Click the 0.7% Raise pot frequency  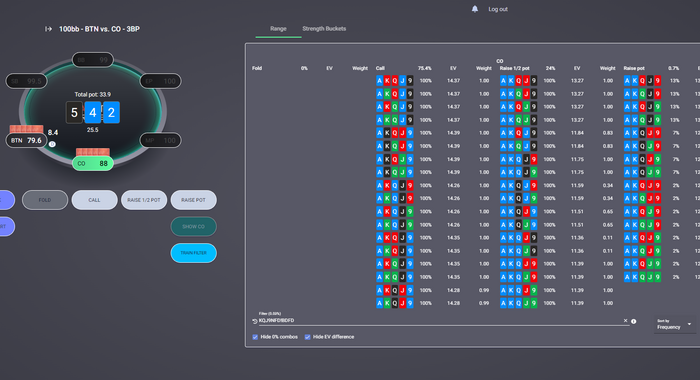click(673, 68)
